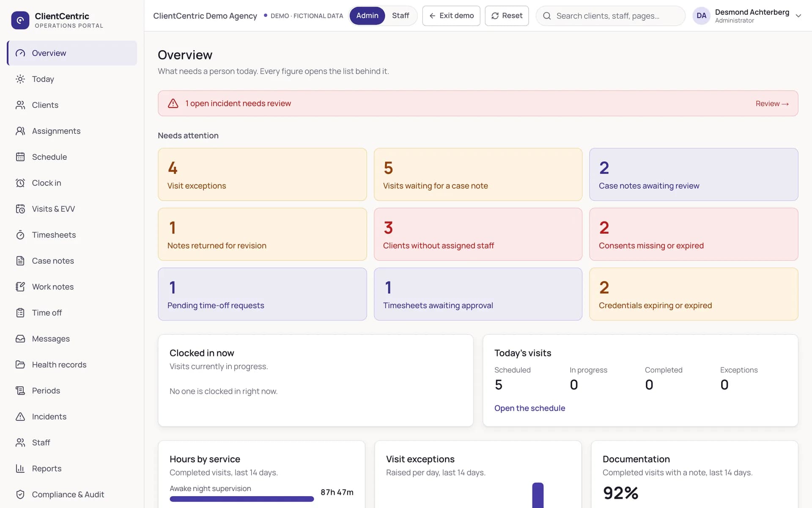Click the Assignments person icon

(x=20, y=131)
